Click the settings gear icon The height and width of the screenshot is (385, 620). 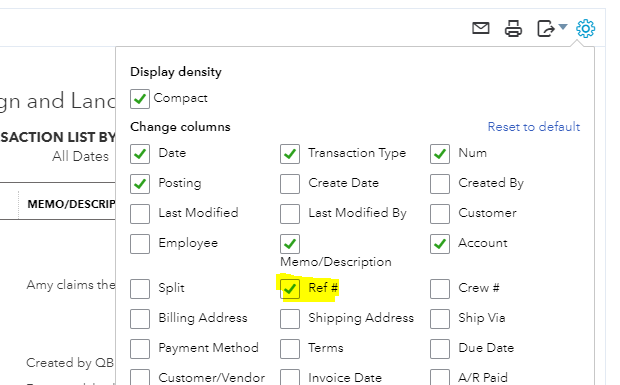coord(586,28)
